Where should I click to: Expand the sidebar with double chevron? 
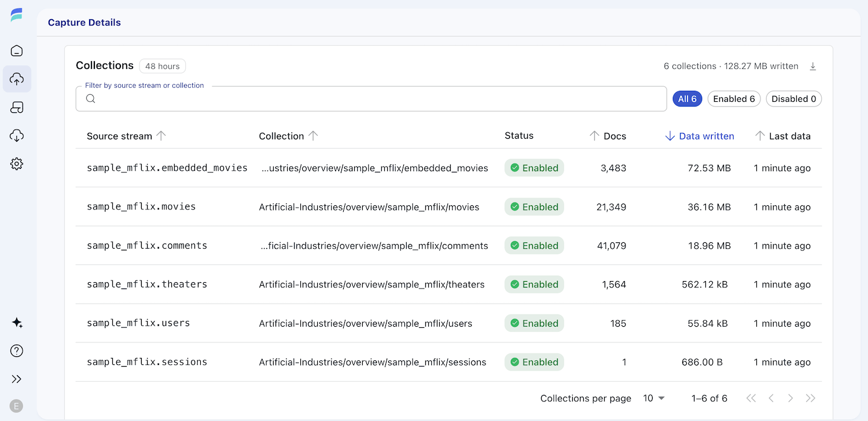(17, 379)
